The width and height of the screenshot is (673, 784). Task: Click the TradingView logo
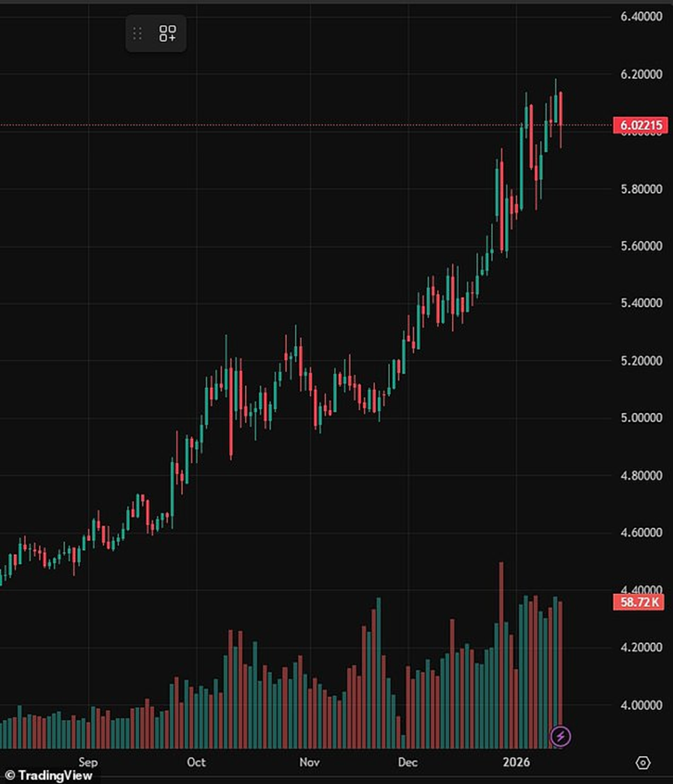coord(48,775)
